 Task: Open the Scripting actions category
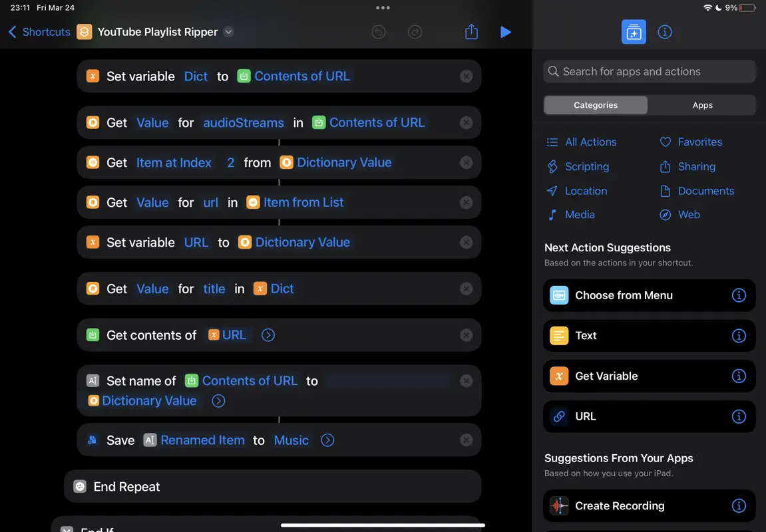586,166
